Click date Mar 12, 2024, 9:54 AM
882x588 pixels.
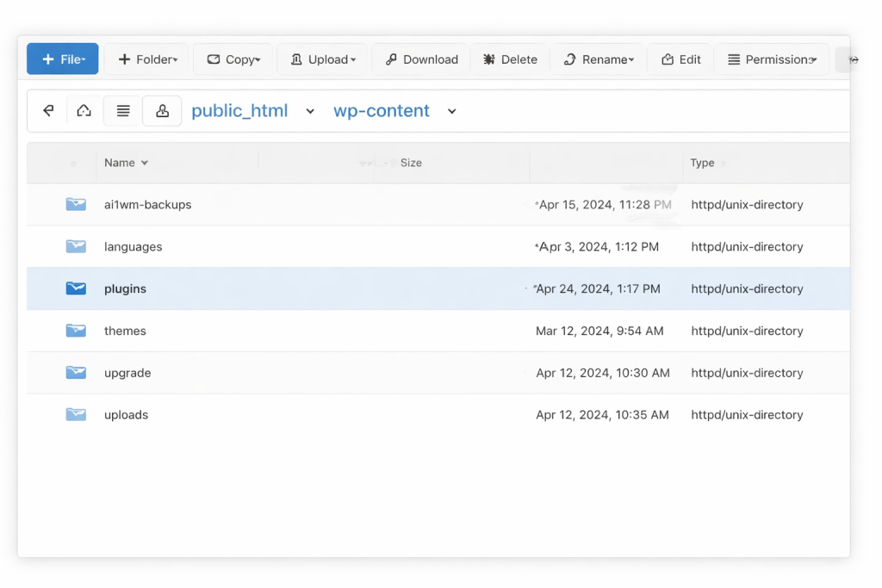tap(599, 331)
